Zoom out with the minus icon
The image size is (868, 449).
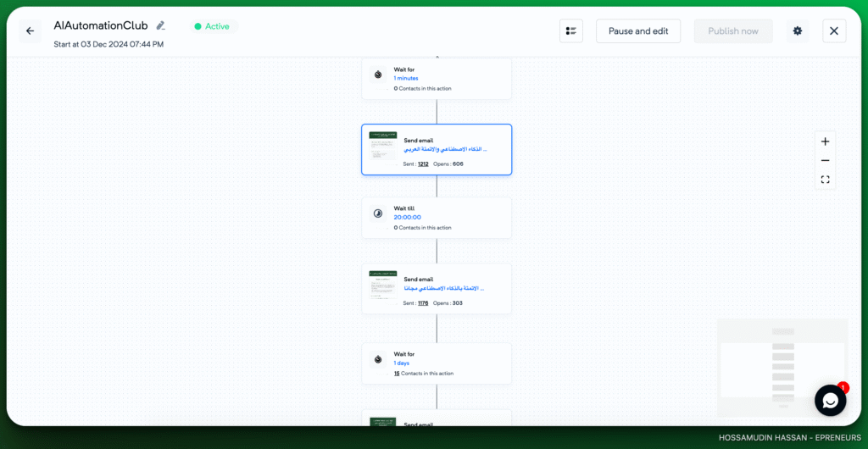[x=825, y=161]
